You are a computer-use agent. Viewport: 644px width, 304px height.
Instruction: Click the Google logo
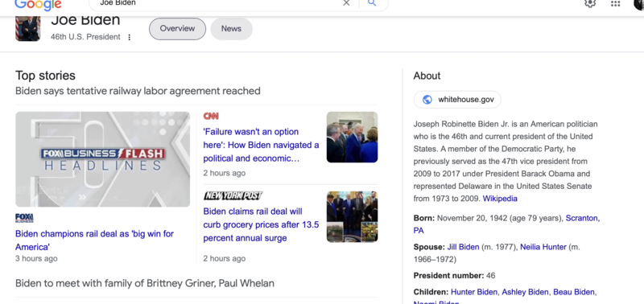click(x=38, y=4)
